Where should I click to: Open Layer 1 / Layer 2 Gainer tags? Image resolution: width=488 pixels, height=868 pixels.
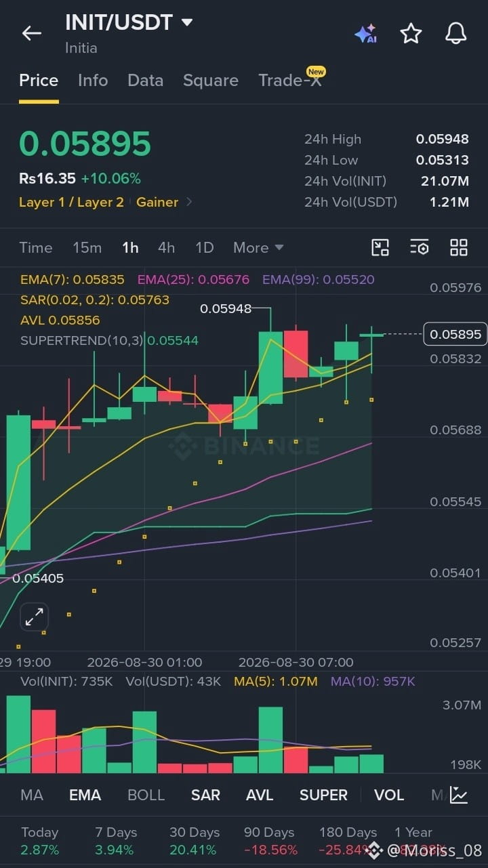(x=106, y=202)
